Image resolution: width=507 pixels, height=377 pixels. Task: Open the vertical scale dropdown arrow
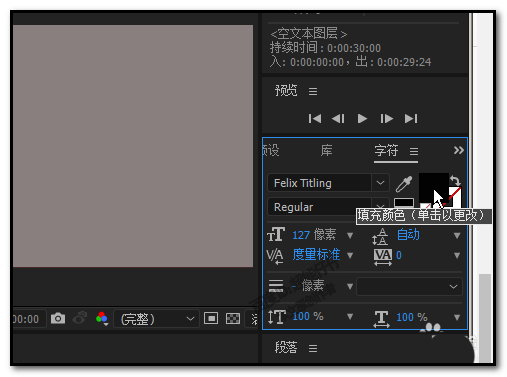pos(350,317)
